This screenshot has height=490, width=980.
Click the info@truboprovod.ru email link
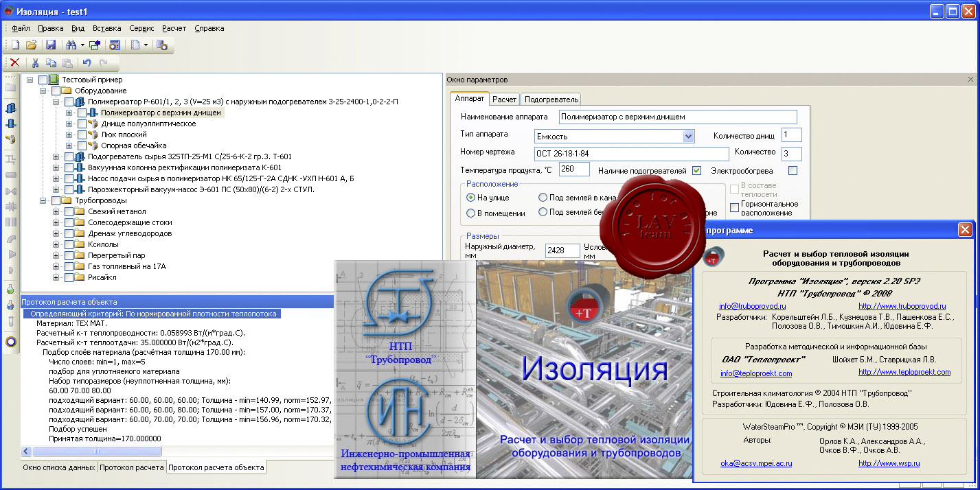click(x=753, y=306)
